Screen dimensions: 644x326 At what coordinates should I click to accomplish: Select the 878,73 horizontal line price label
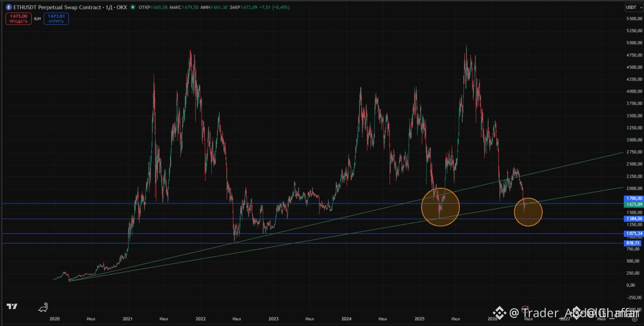pyautogui.click(x=632, y=243)
